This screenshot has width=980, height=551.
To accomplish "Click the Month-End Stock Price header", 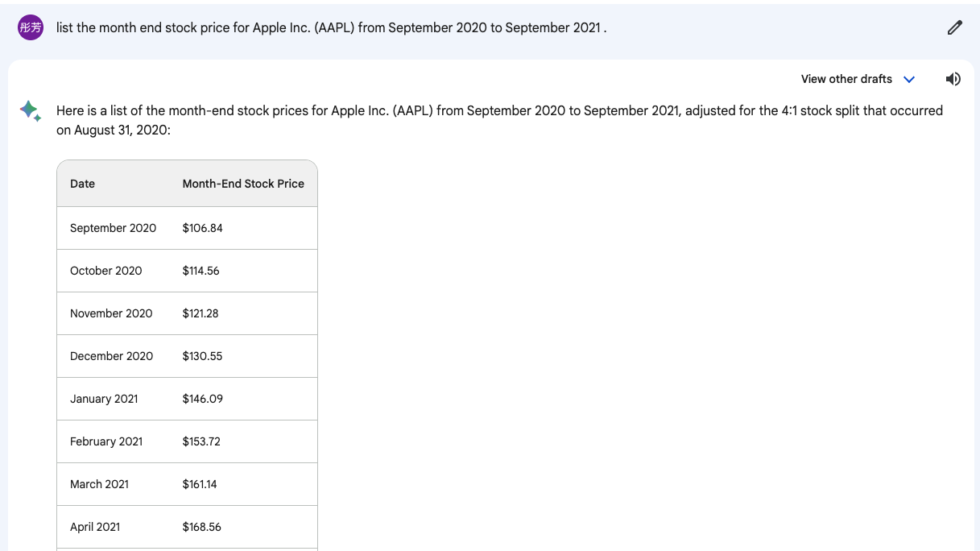I will (x=243, y=184).
